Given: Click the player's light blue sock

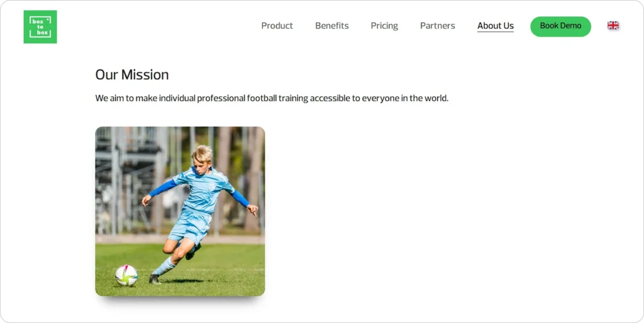Looking at the screenshot, I should [x=164, y=266].
